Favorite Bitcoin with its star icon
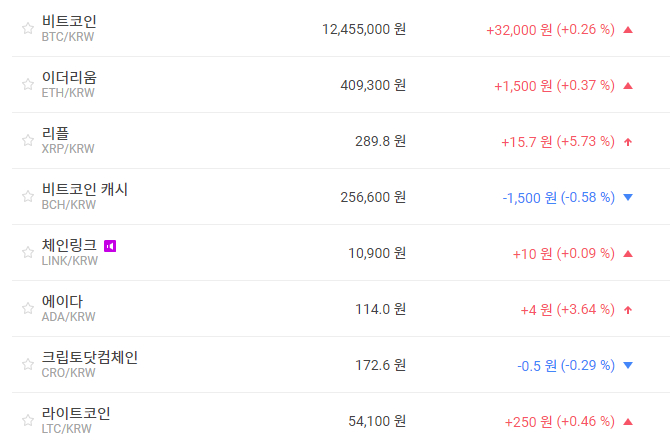Image resolution: width=670 pixels, height=446 pixels. coord(27,29)
